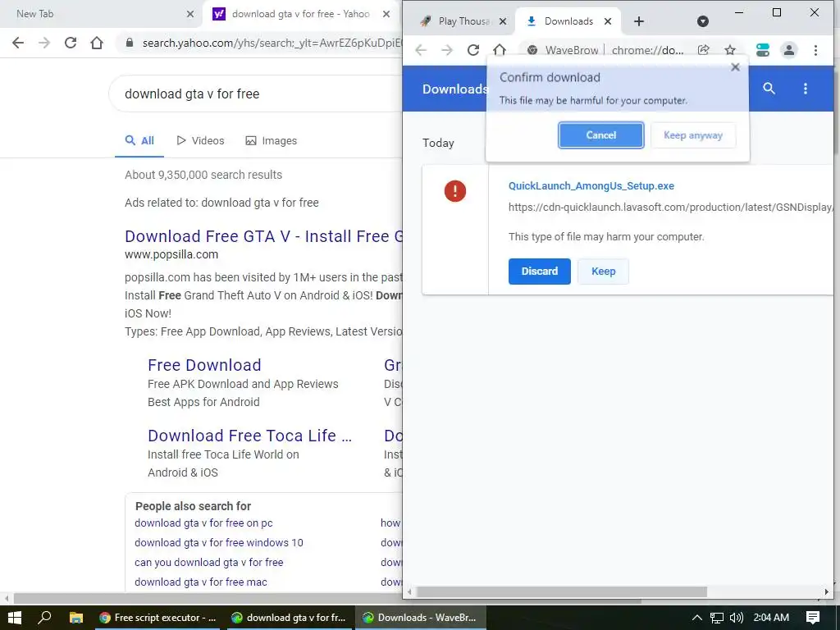Image resolution: width=840 pixels, height=630 pixels.
Task: Go back in the WaveBrowser window
Action: click(x=421, y=50)
